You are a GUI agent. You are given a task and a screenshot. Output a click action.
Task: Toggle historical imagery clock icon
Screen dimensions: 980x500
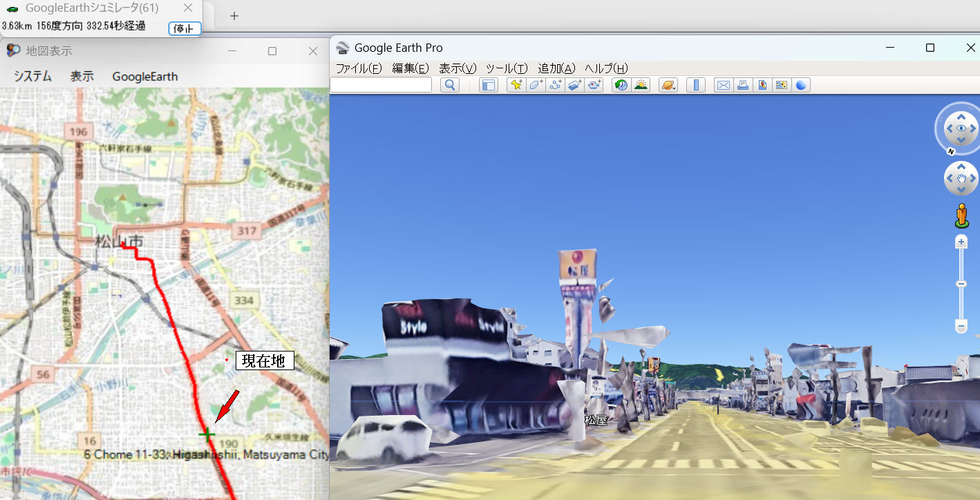click(x=621, y=85)
